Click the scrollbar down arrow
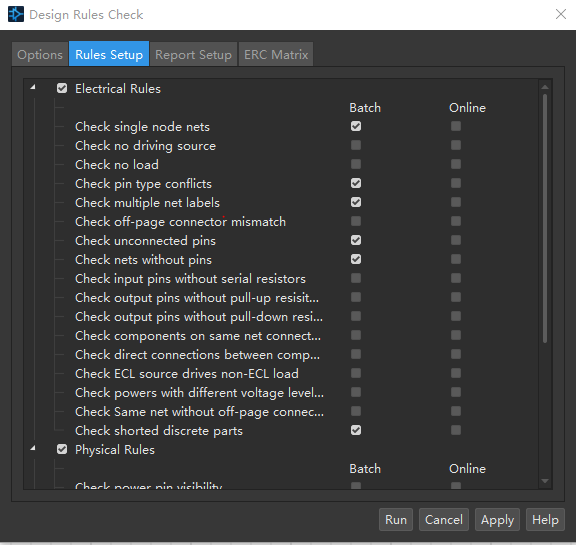This screenshot has height=545, width=576. tap(545, 481)
